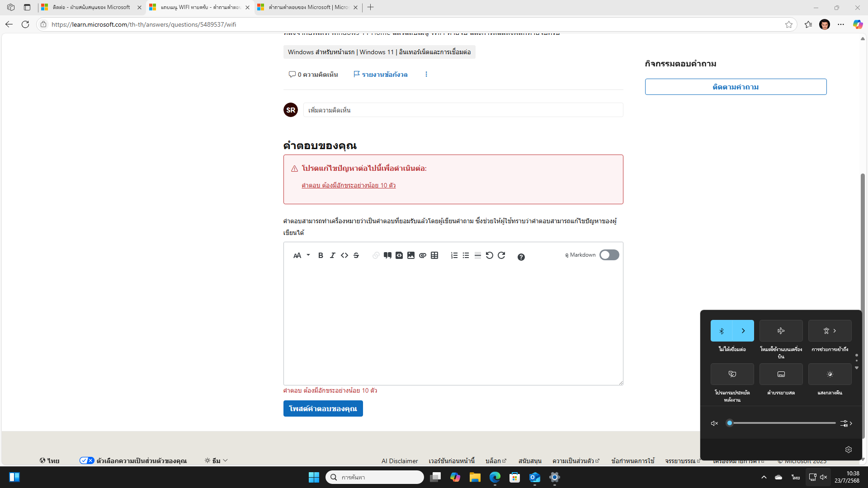Insert inline code with the angle-brackets icon
The image size is (868, 488).
pyautogui.click(x=344, y=255)
